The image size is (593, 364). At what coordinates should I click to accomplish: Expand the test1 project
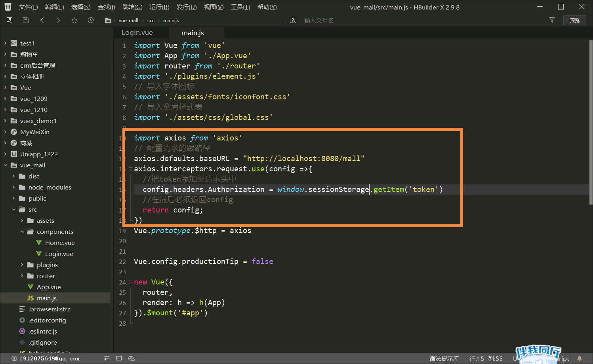[x=5, y=43]
